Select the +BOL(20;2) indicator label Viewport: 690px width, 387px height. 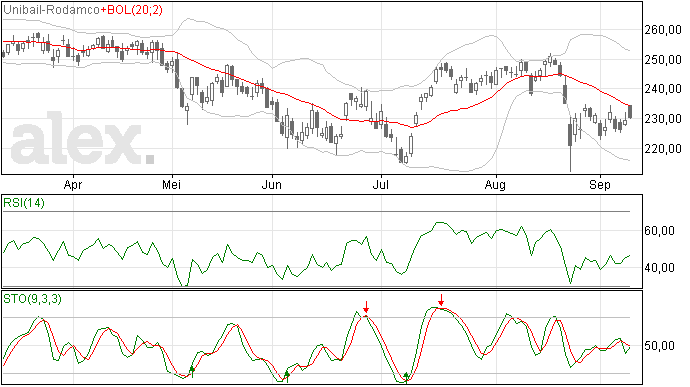(x=131, y=10)
